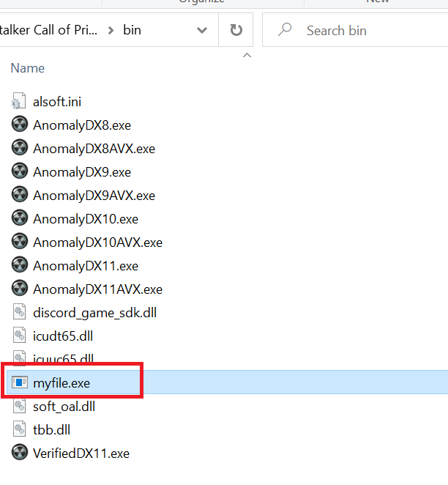Click the AnomalyDX9.exe radiation icon
The width and height of the screenshot is (448, 485).
pos(20,171)
